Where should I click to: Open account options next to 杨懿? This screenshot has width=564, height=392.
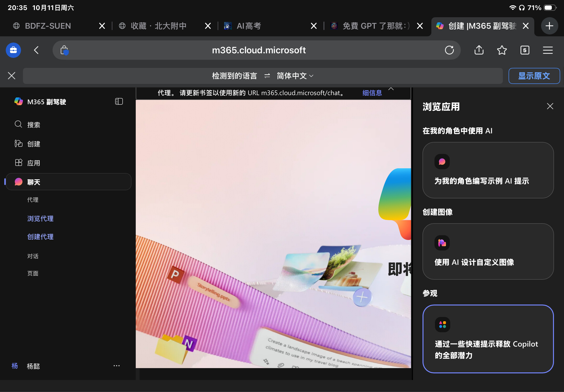[x=116, y=366]
